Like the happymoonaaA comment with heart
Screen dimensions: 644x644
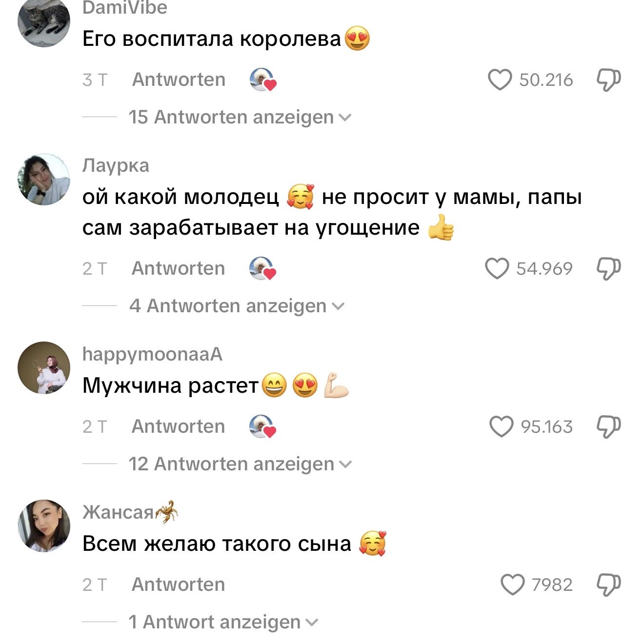point(502,427)
